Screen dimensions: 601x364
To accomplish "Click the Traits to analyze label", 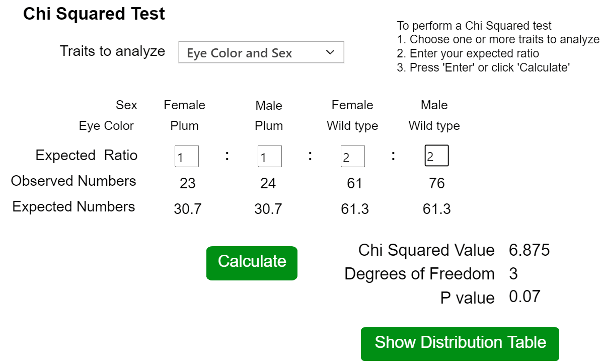I will tap(112, 51).
